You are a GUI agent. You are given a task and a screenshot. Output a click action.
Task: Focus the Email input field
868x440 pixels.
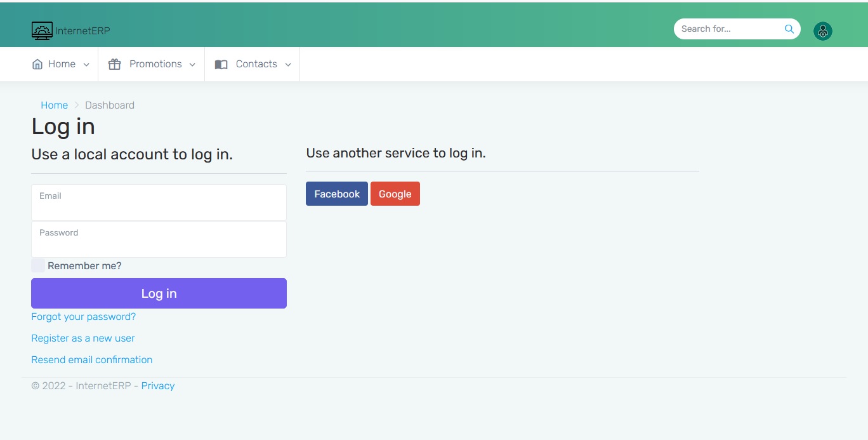[x=159, y=203]
